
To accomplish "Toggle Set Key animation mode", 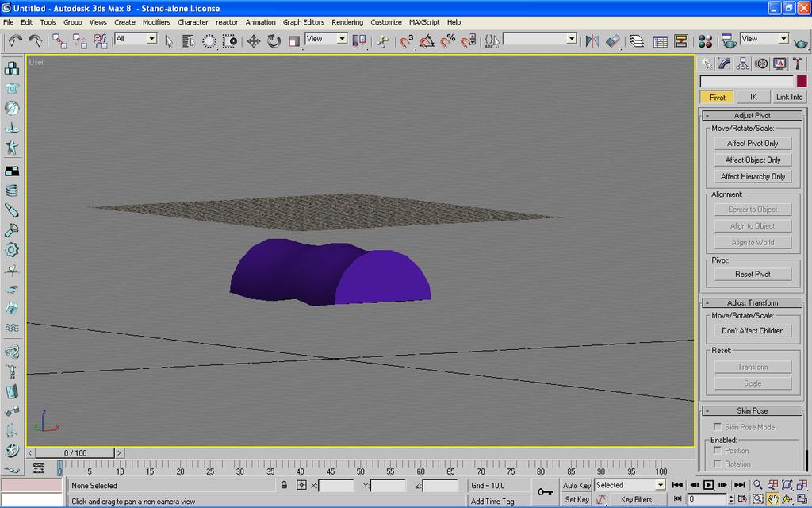I will pyautogui.click(x=576, y=499).
